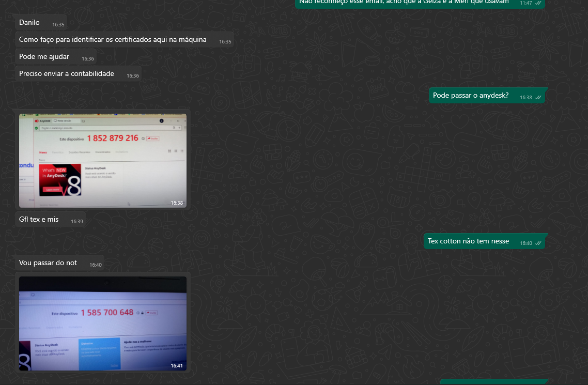Viewport: 588px width, 385px height.
Task: Select the message 'Gfl tex e mis'
Action: click(x=50, y=220)
